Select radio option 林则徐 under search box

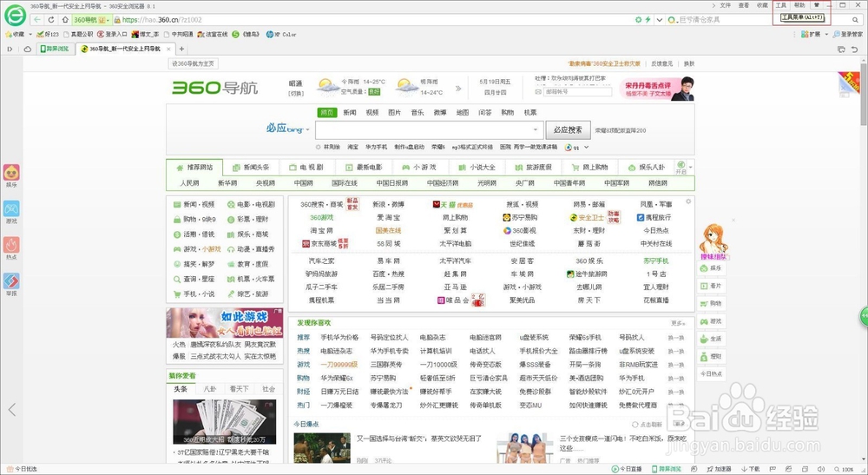click(x=319, y=148)
